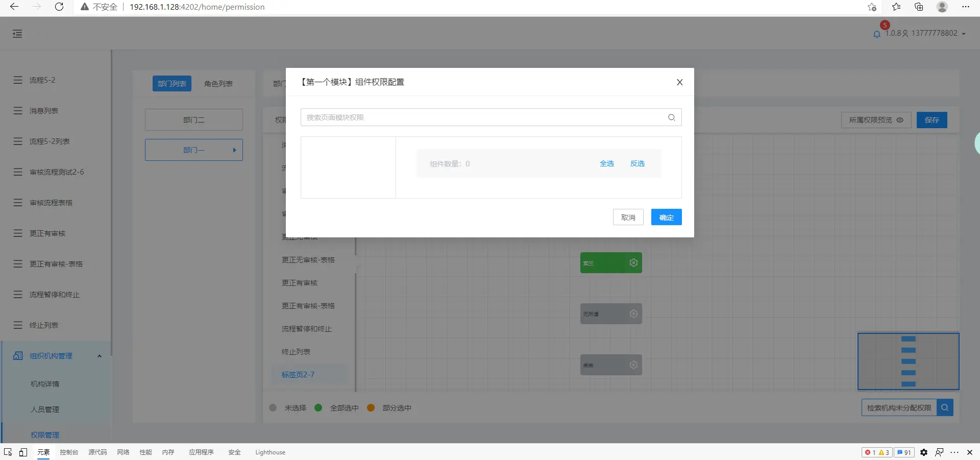Click the green 全部选中 legend dot

tap(318, 408)
